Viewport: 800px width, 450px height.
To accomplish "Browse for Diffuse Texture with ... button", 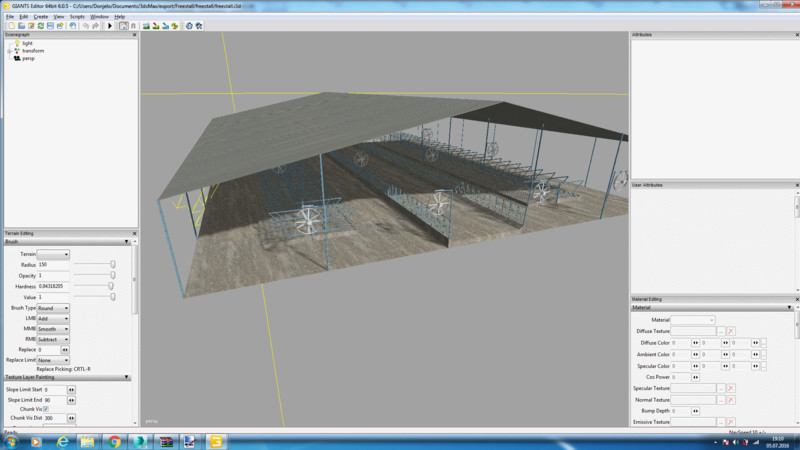I will [720, 331].
